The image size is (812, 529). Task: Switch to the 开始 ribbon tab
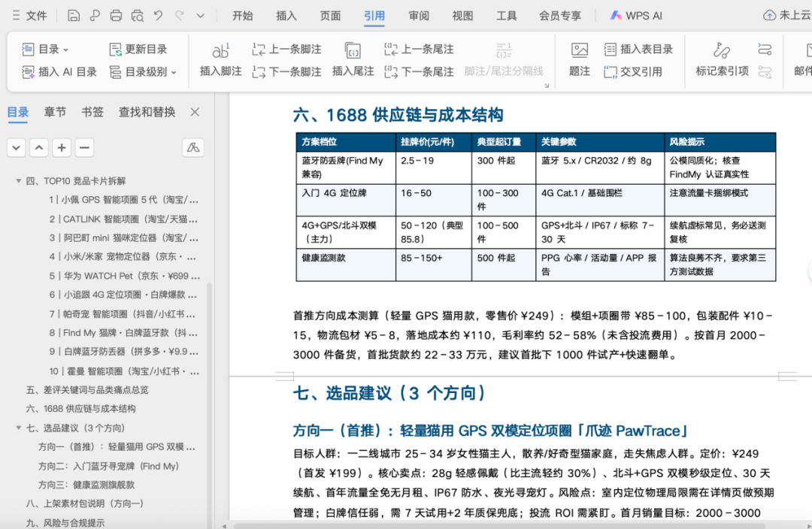coord(242,16)
